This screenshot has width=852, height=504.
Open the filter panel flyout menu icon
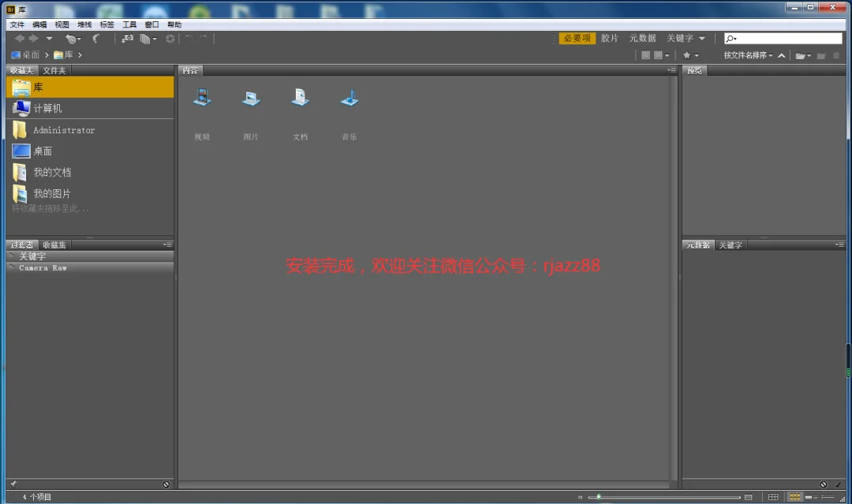[167, 245]
